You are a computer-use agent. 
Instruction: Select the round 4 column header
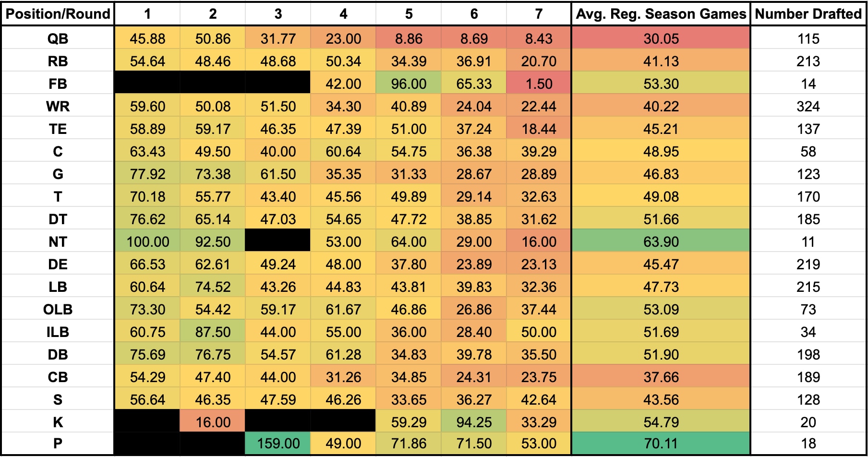point(343,13)
